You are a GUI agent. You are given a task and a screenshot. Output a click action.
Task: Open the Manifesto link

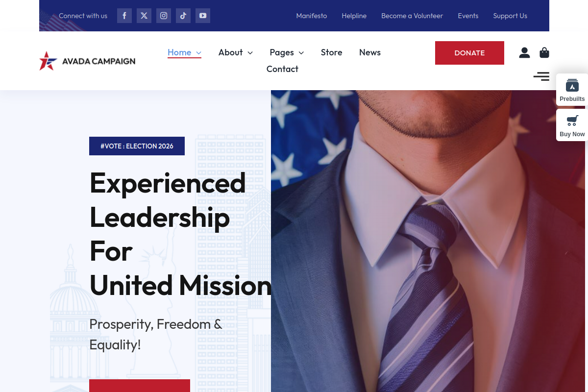[x=312, y=16]
